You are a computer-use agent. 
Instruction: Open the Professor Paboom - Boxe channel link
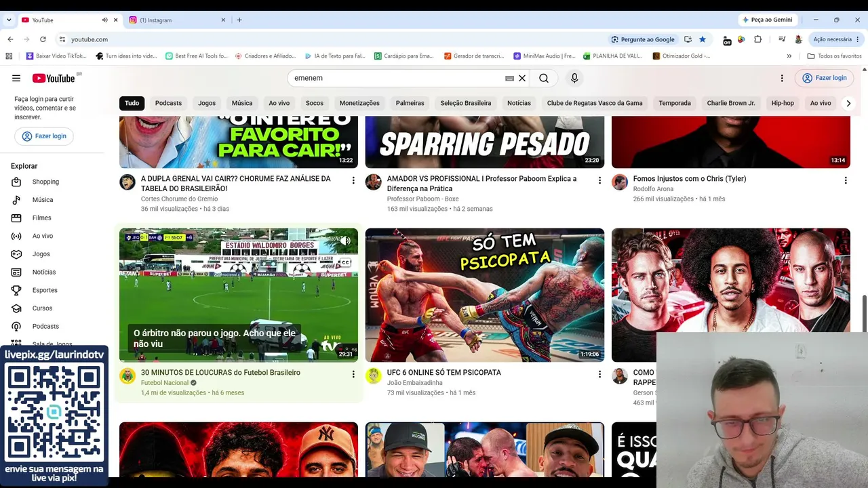(422, 199)
